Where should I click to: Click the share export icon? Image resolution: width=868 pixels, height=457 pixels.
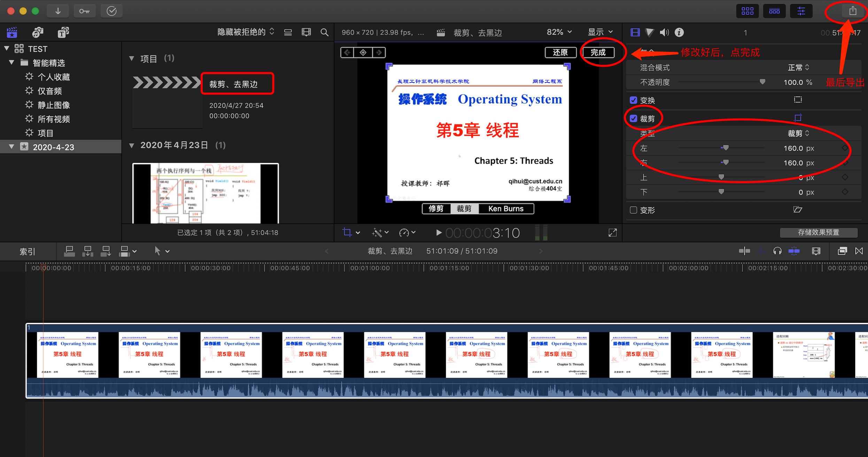pyautogui.click(x=853, y=11)
